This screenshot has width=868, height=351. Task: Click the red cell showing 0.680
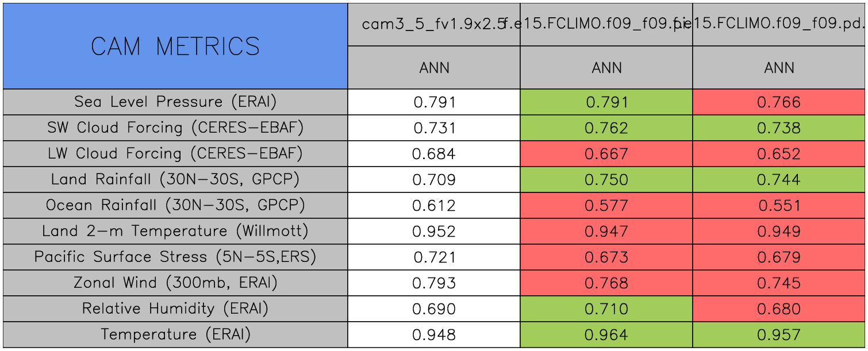coord(779,309)
